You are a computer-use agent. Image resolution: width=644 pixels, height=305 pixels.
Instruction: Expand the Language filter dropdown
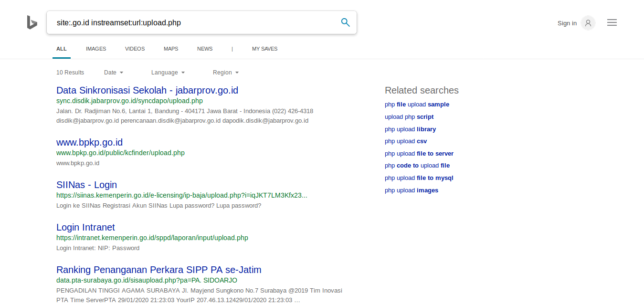pyautogui.click(x=168, y=73)
